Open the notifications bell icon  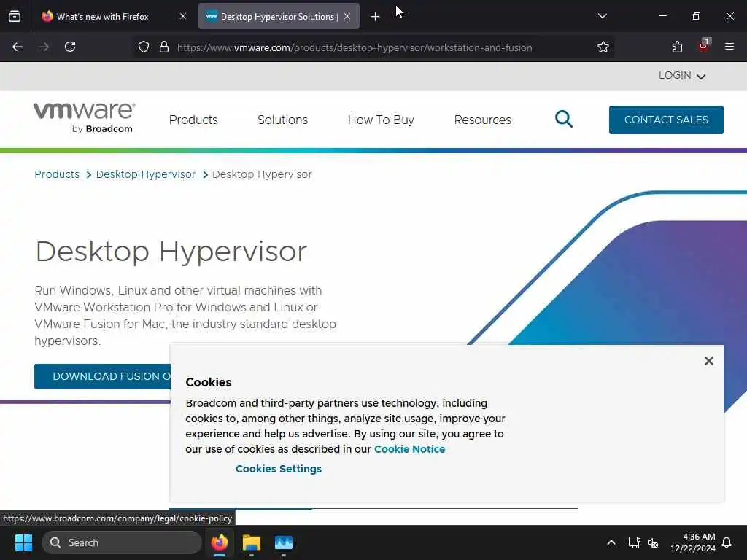pos(727,542)
